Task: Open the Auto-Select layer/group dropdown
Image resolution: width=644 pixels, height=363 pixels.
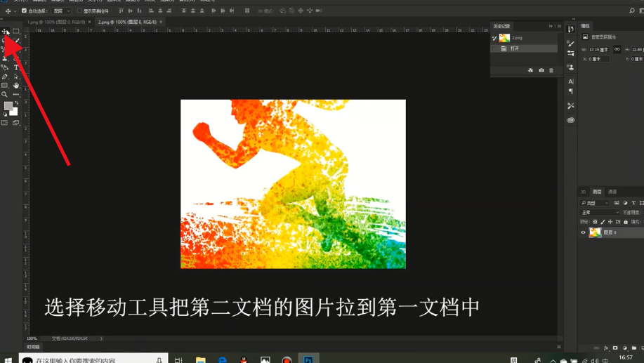Action: [x=62, y=11]
